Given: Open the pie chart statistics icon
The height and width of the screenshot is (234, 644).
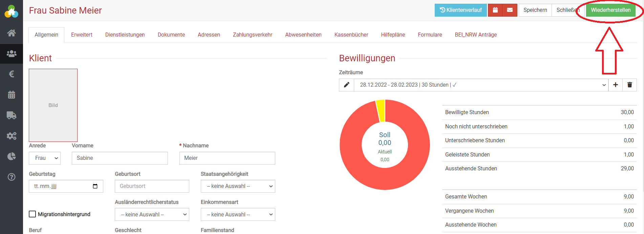Looking at the screenshot, I should tap(12, 156).
